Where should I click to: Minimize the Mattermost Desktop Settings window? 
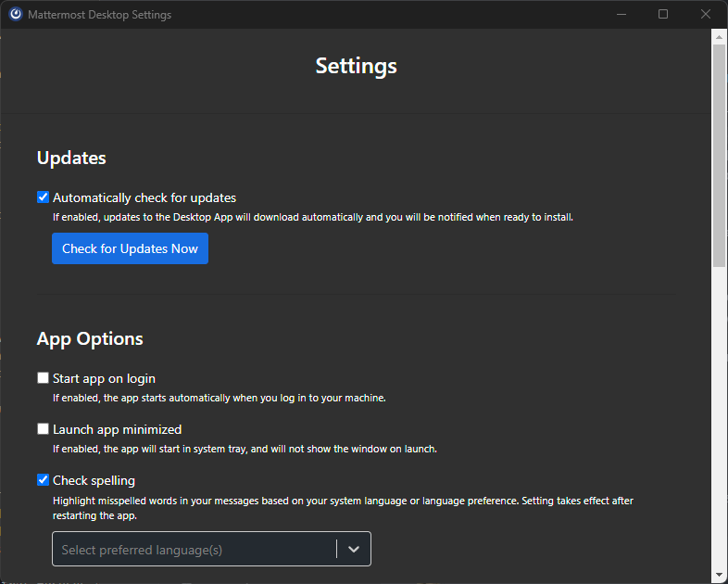point(620,15)
